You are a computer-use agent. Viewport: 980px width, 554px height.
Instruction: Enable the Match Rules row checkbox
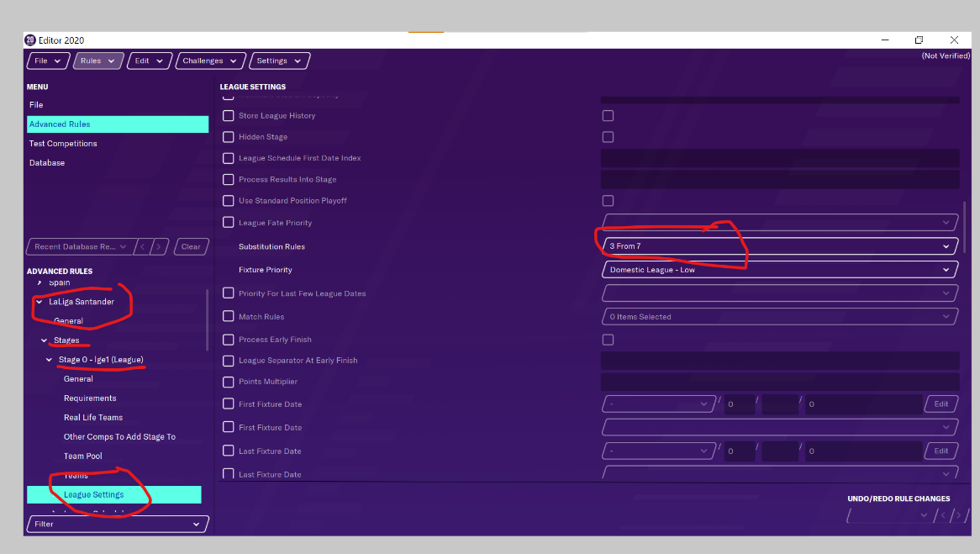click(229, 317)
